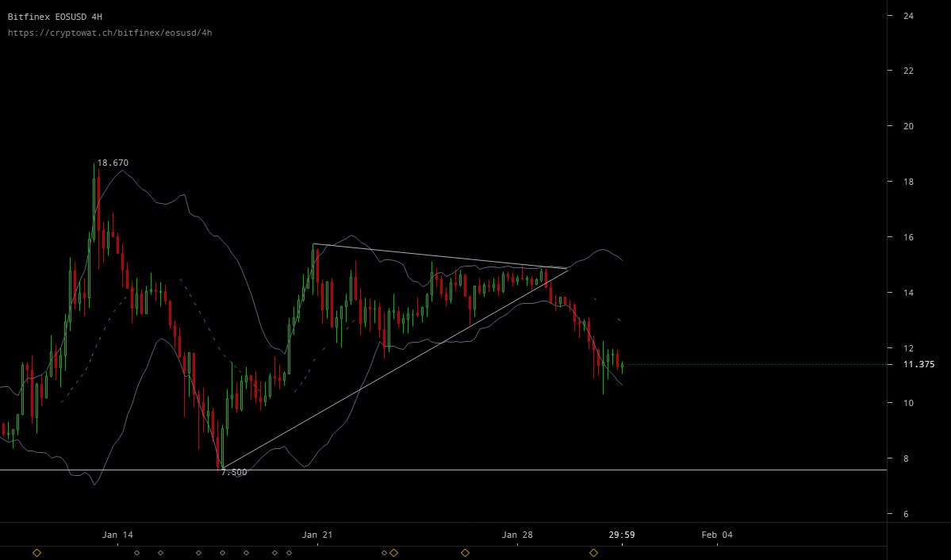Click the yellow diamond marker nearest the 29:59 label
Screen dimensions: 951x560
(594, 553)
